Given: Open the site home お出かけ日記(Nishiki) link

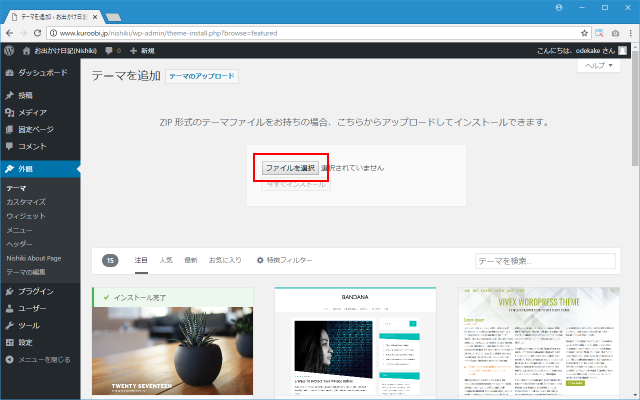Looking at the screenshot, I should tap(60, 51).
